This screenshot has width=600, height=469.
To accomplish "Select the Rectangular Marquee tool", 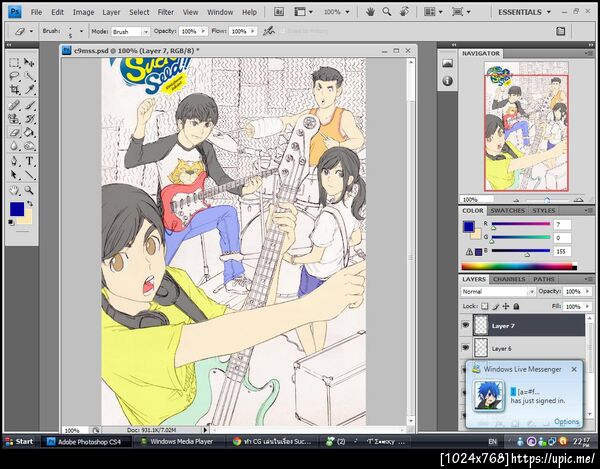I will 14,62.
